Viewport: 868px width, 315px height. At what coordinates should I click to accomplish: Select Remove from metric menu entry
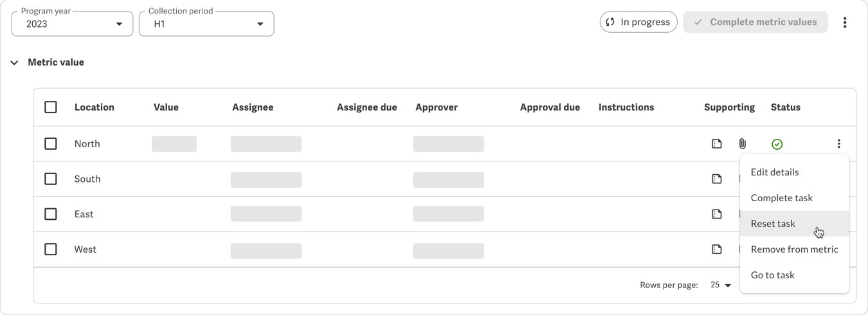coord(795,249)
